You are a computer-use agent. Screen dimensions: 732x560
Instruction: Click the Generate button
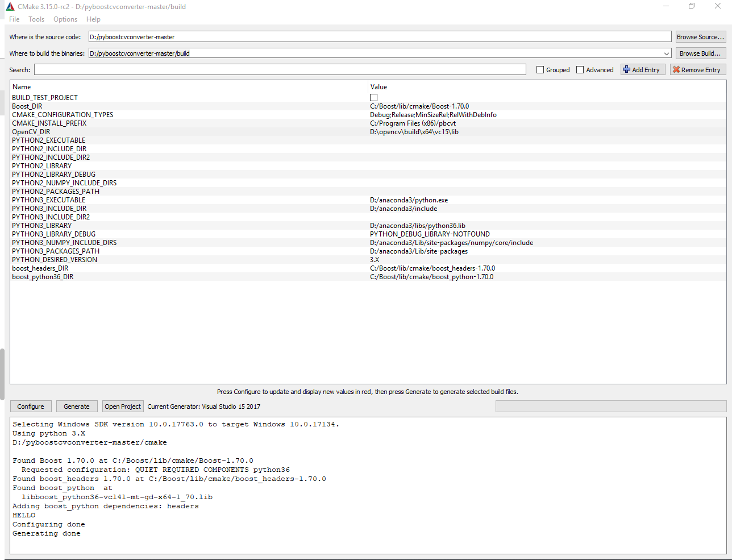point(77,406)
